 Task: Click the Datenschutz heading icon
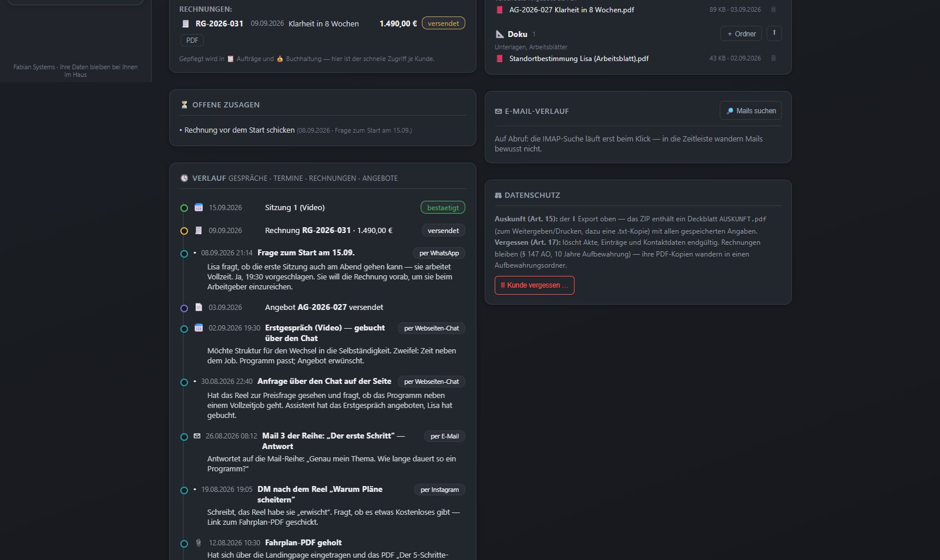coord(498,195)
